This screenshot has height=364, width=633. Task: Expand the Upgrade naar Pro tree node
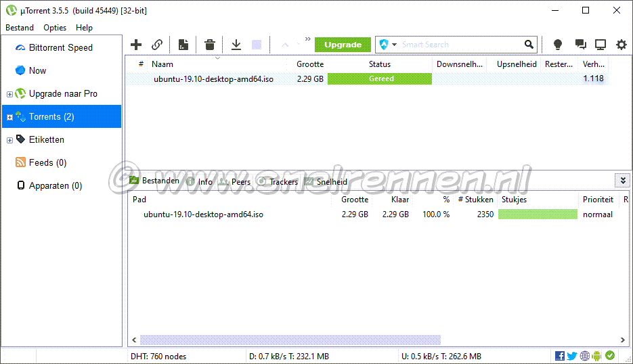tap(9, 94)
